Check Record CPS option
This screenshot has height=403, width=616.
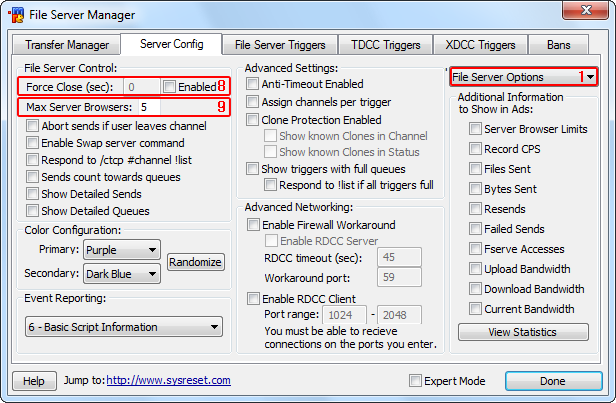point(475,148)
